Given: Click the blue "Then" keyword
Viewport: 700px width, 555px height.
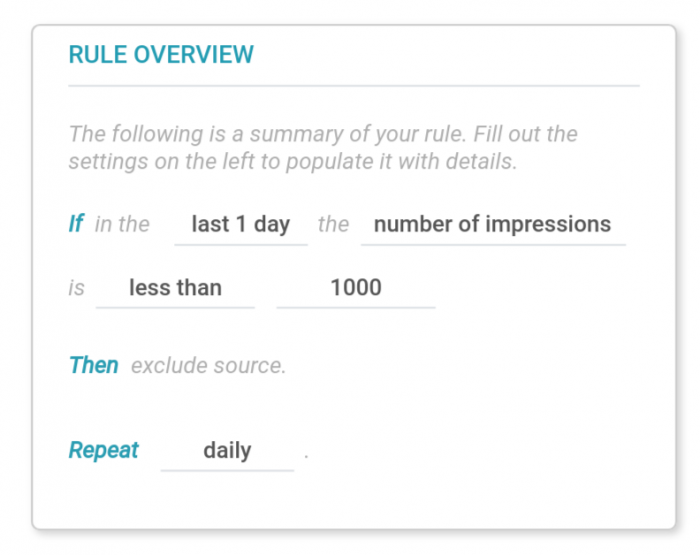Looking at the screenshot, I should coord(94,366).
